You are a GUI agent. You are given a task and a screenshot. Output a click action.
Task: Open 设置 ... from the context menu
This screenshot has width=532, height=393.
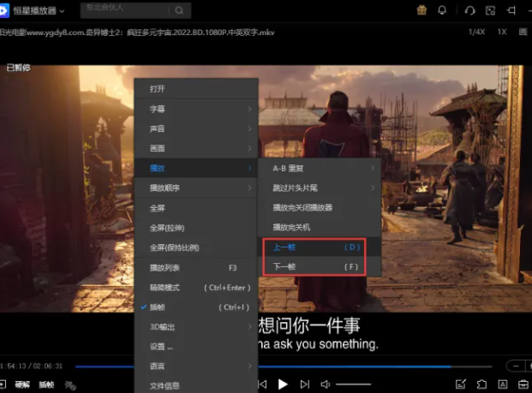click(196, 347)
